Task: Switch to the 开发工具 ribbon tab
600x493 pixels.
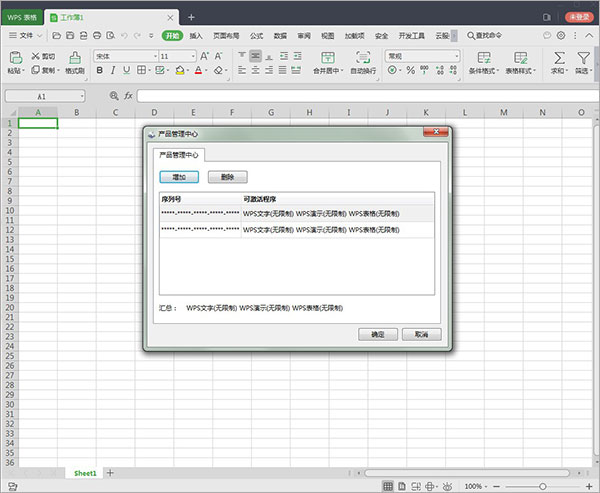Action: 411,36
